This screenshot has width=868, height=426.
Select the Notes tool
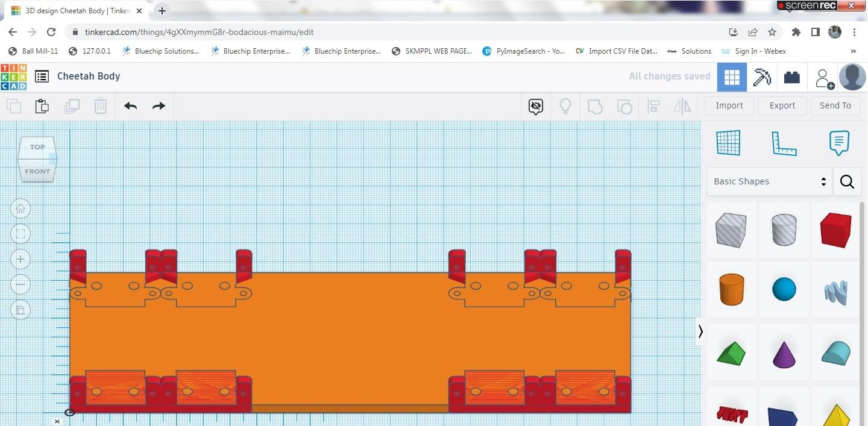click(839, 143)
